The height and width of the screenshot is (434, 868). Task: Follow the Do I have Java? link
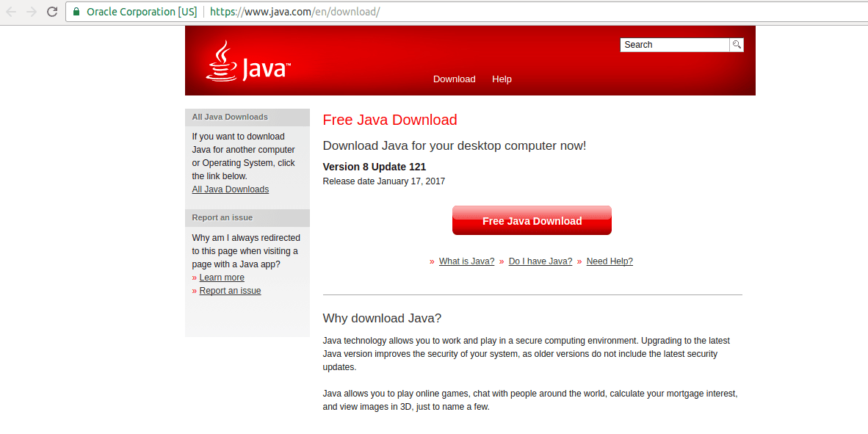540,261
